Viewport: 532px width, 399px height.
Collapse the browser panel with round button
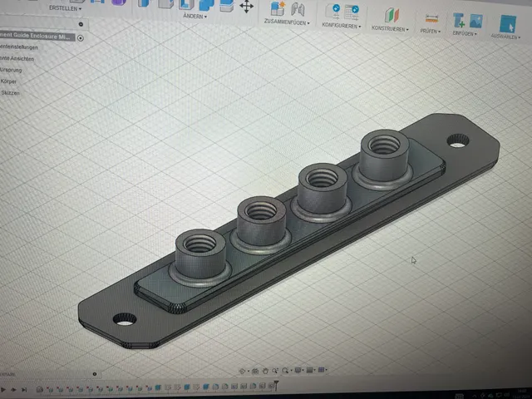(81, 24)
